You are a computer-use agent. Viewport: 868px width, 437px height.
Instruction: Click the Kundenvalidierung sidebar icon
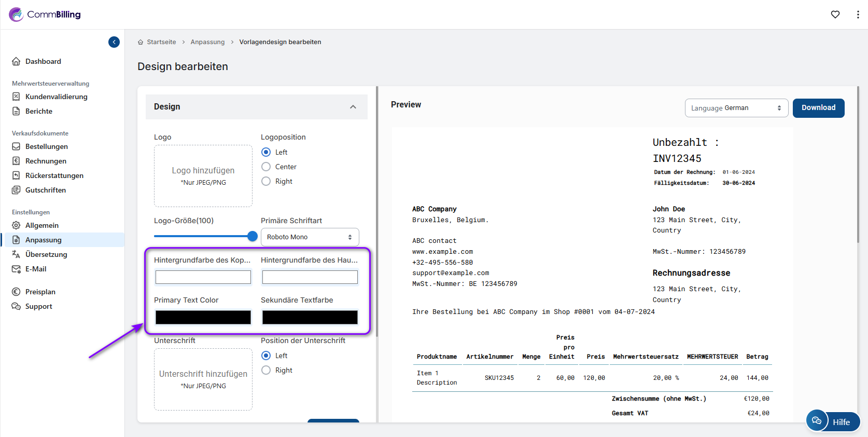coord(16,97)
